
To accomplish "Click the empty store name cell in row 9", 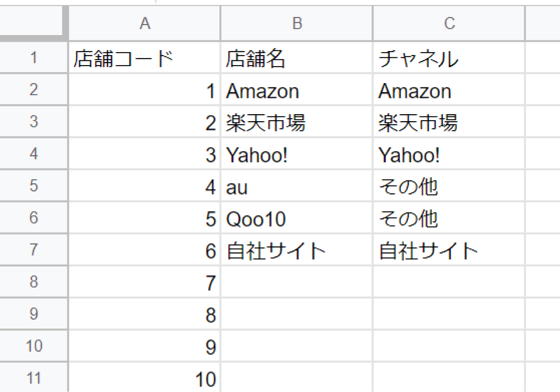I will (297, 314).
